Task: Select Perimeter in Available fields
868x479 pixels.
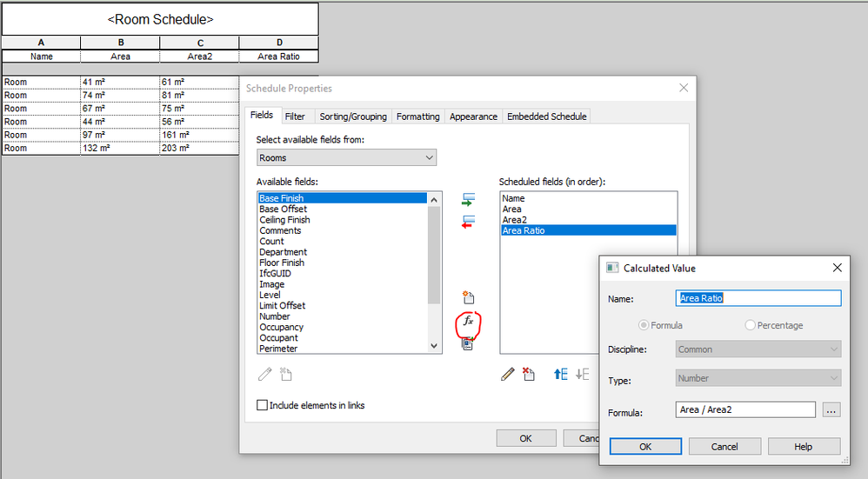Action: [343, 349]
